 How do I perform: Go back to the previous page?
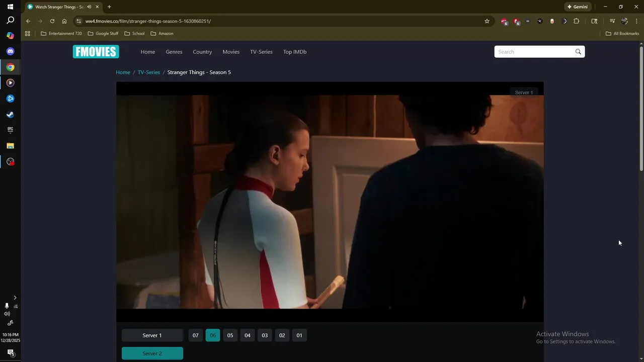point(28,21)
